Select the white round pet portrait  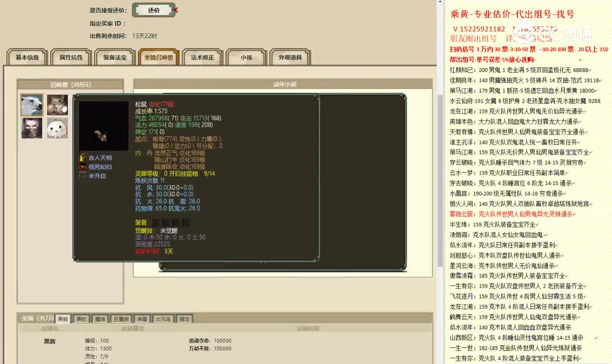coord(57,128)
